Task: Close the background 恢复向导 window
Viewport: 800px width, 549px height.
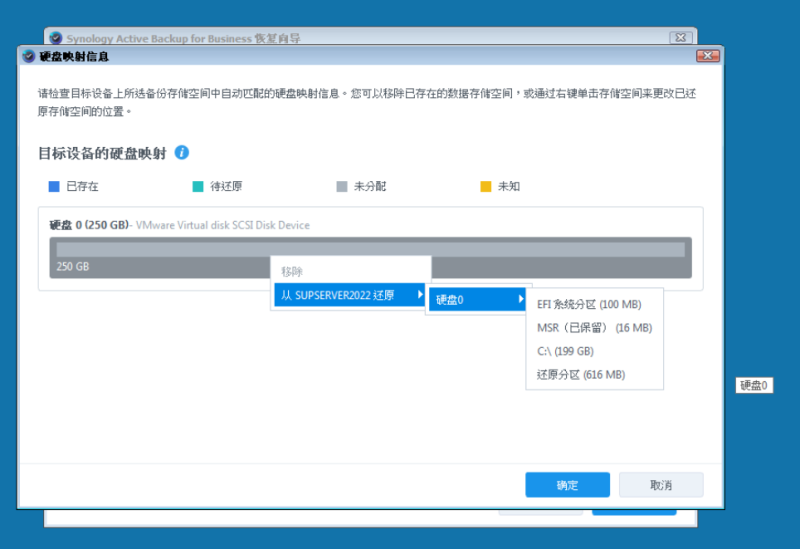Action: pos(681,37)
